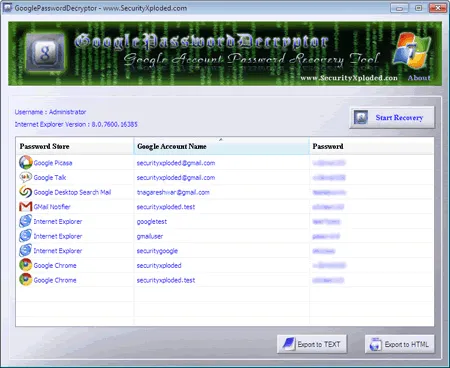Click the tnagareshwar@gmail.com account cell
Screen dimensions: 450x368
(173, 192)
